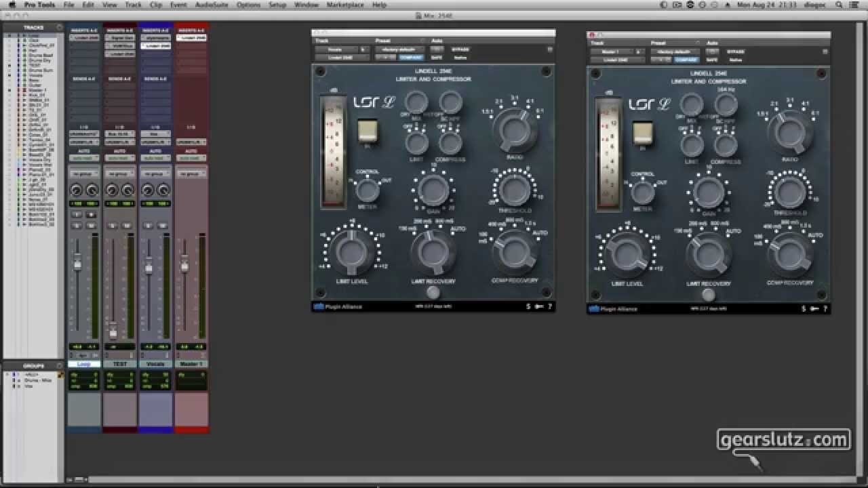Image resolution: width=868 pixels, height=488 pixels.
Task: Click target icon at right of right plugin header
Action: [825, 52]
